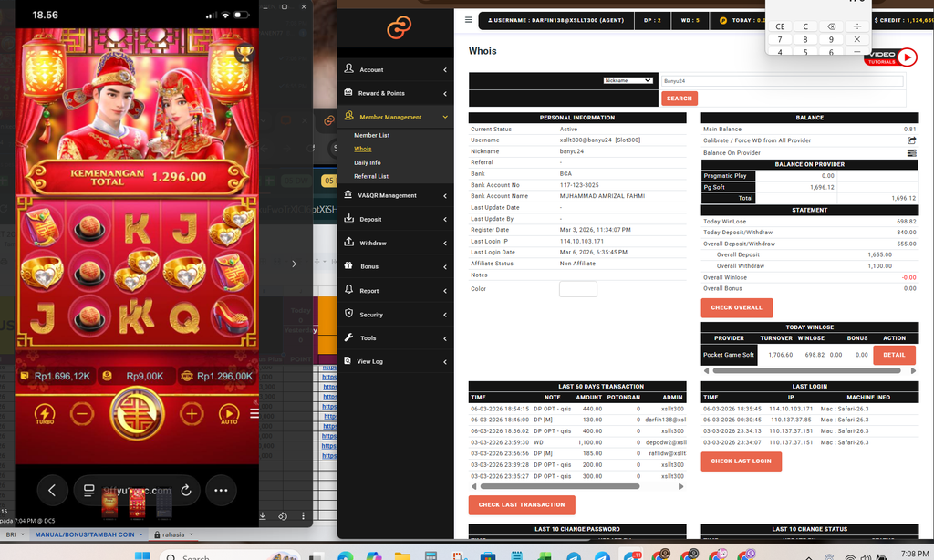Open the Balance On Provider list icon
Viewport: 934px width, 560px height.
[911, 153]
